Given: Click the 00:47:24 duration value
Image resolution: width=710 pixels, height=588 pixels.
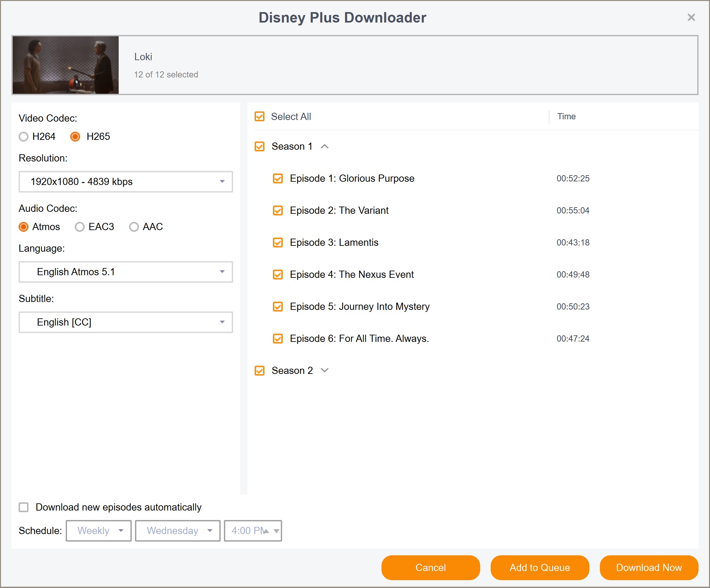Looking at the screenshot, I should (573, 339).
